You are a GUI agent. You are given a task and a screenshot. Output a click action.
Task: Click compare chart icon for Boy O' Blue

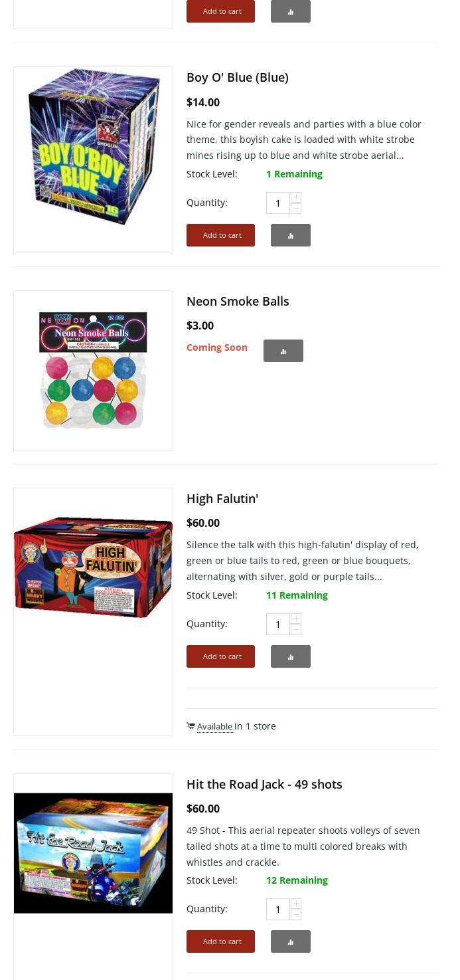(x=291, y=235)
